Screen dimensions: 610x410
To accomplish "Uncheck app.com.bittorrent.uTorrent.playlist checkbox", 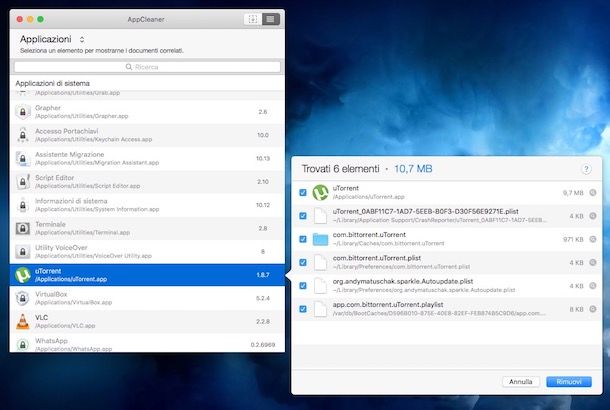I will point(303,309).
